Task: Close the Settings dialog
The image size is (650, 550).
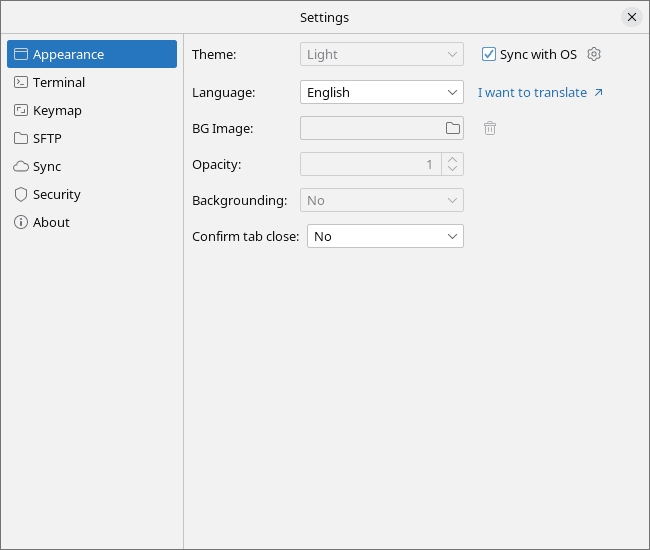Action: tap(632, 17)
